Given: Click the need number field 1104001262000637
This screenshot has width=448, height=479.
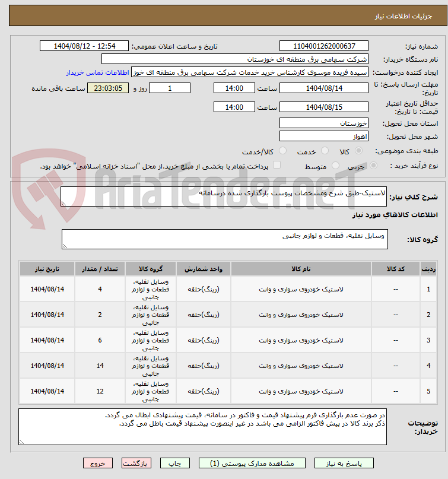Looking at the screenshot, I should click(324, 46).
